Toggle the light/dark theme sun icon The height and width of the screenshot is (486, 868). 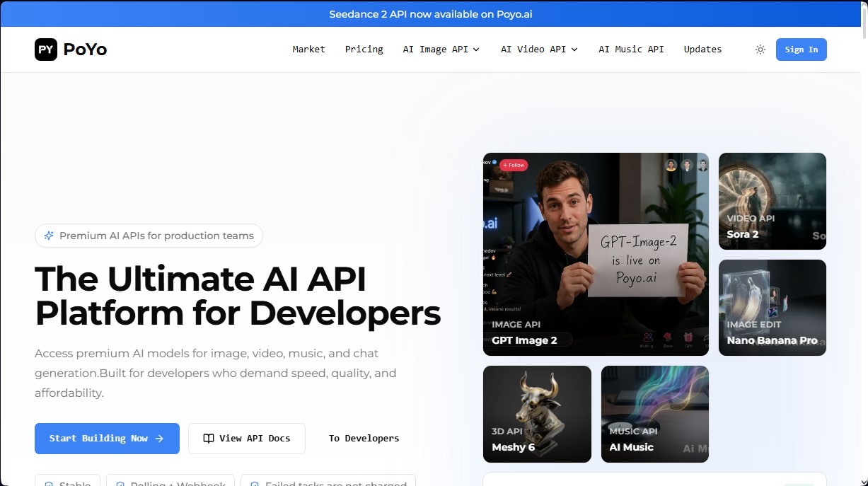click(x=760, y=50)
